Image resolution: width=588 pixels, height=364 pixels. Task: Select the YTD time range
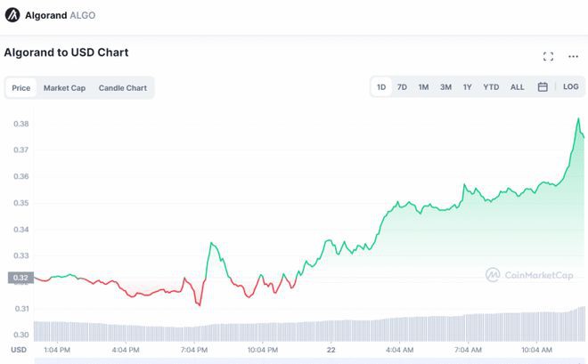491,87
